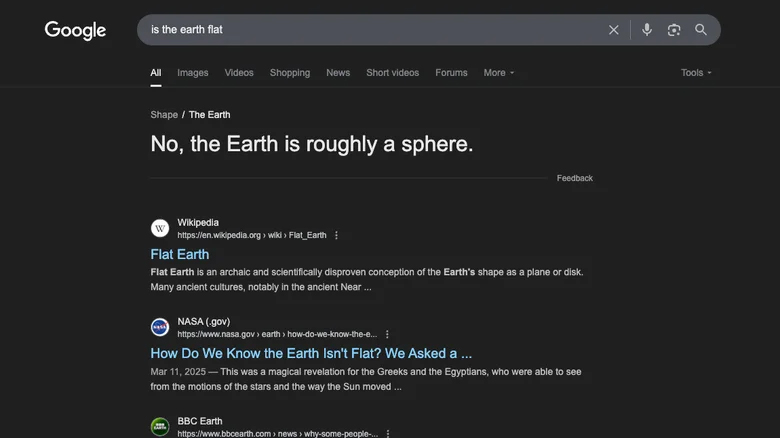
Task: Switch to the Images tab
Action: point(193,73)
